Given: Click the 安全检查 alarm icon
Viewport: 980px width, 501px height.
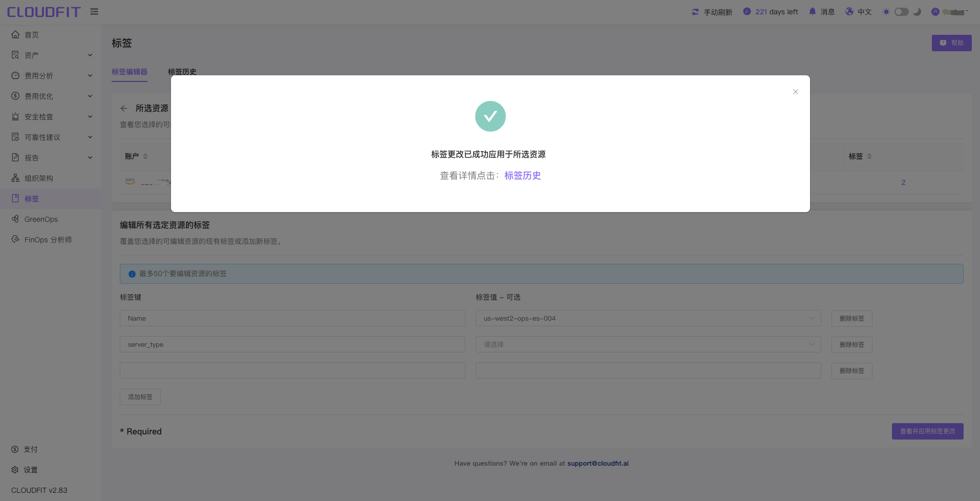Looking at the screenshot, I should [x=15, y=116].
